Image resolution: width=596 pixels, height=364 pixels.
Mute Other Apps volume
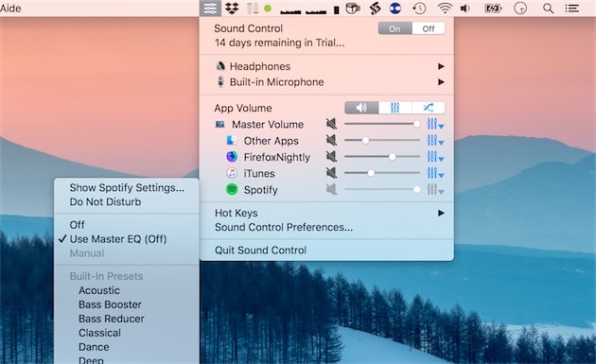tap(331, 140)
